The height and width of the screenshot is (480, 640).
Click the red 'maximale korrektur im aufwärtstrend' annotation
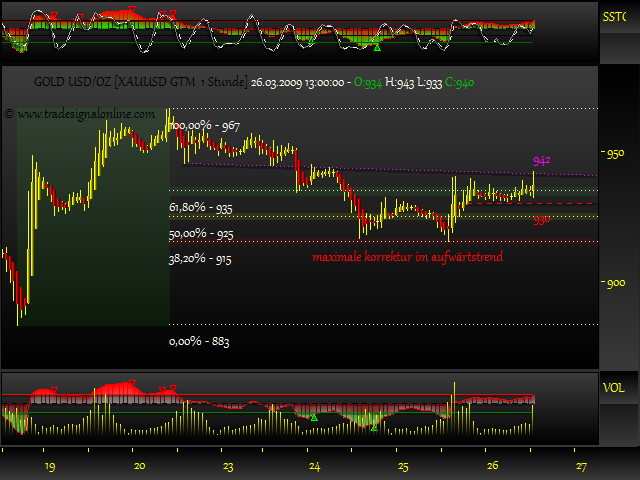(x=407, y=257)
